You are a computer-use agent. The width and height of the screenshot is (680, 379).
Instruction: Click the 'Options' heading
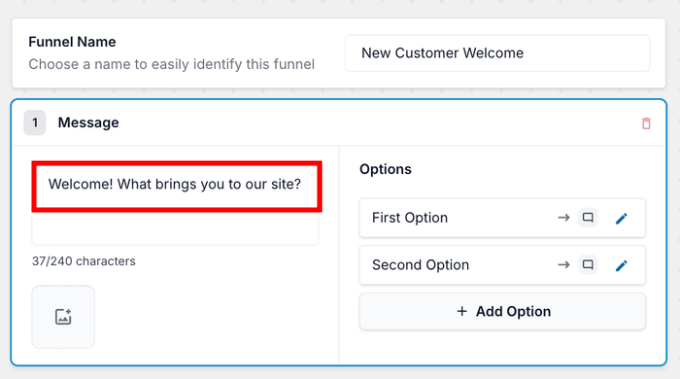[x=386, y=169]
